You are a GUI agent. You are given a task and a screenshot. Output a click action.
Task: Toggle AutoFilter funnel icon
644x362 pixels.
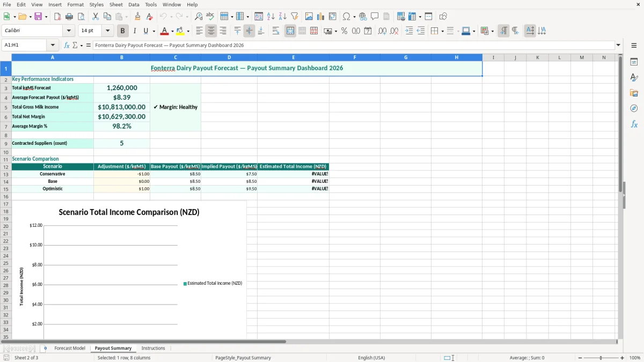[294, 17]
